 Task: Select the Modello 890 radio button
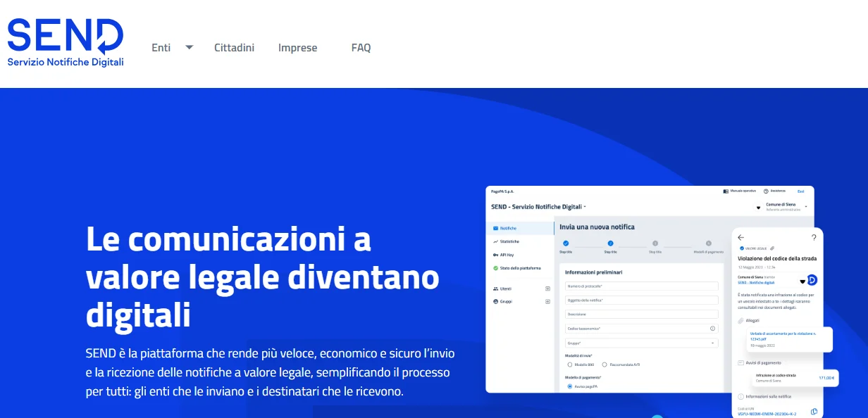(x=569, y=365)
